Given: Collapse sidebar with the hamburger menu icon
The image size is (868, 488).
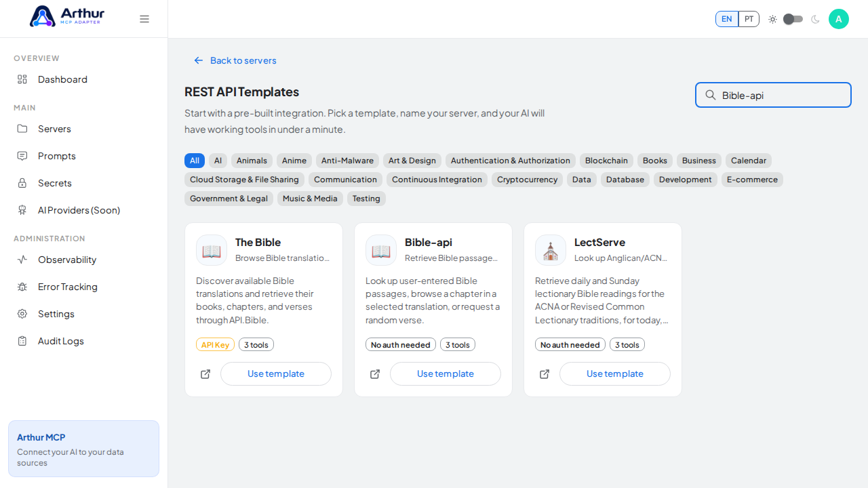Looking at the screenshot, I should pyautogui.click(x=144, y=19).
